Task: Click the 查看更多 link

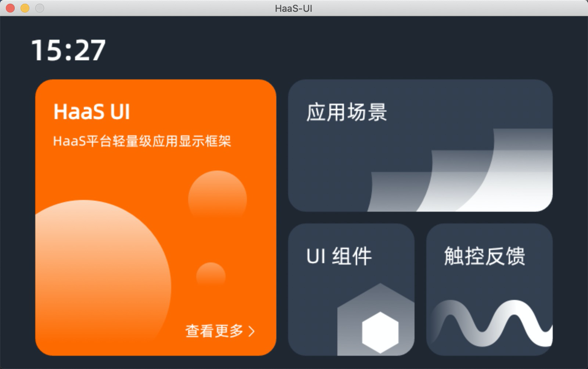Action: click(214, 331)
